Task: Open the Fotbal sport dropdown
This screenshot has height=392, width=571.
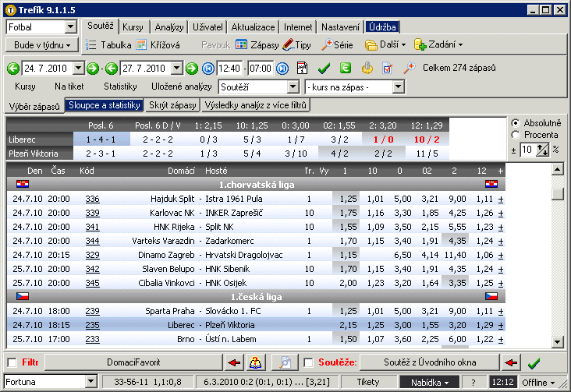Action: click(x=71, y=27)
